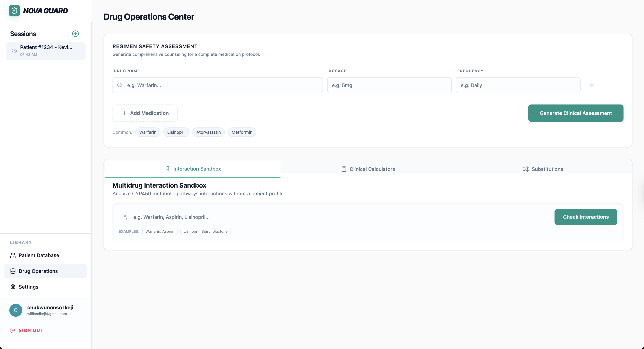Screen dimensions: 644x349
Task: Open Patient Database in library
Action: coord(39,255)
